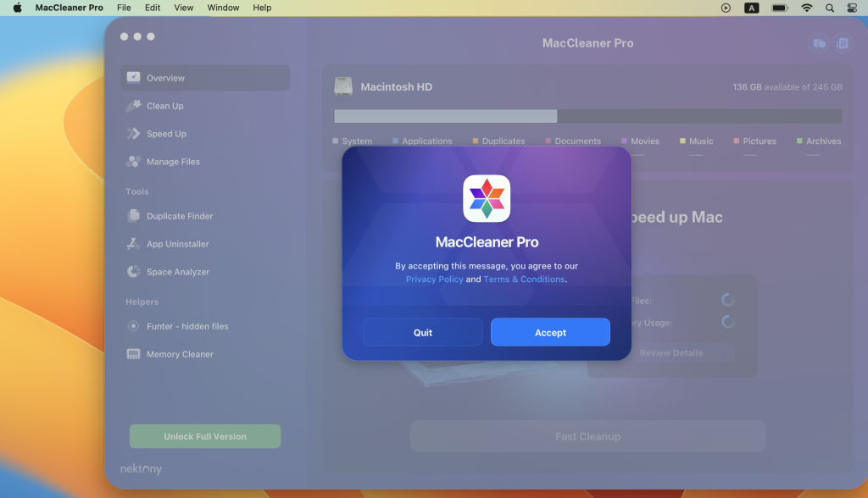868x498 pixels.
Task: Launch the Duplicate Finder tool icon
Action: point(133,216)
